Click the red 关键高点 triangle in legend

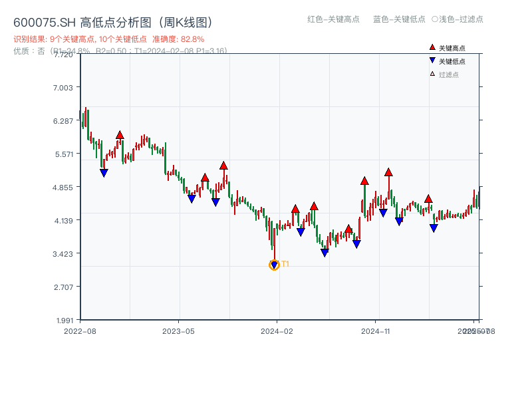(432, 47)
